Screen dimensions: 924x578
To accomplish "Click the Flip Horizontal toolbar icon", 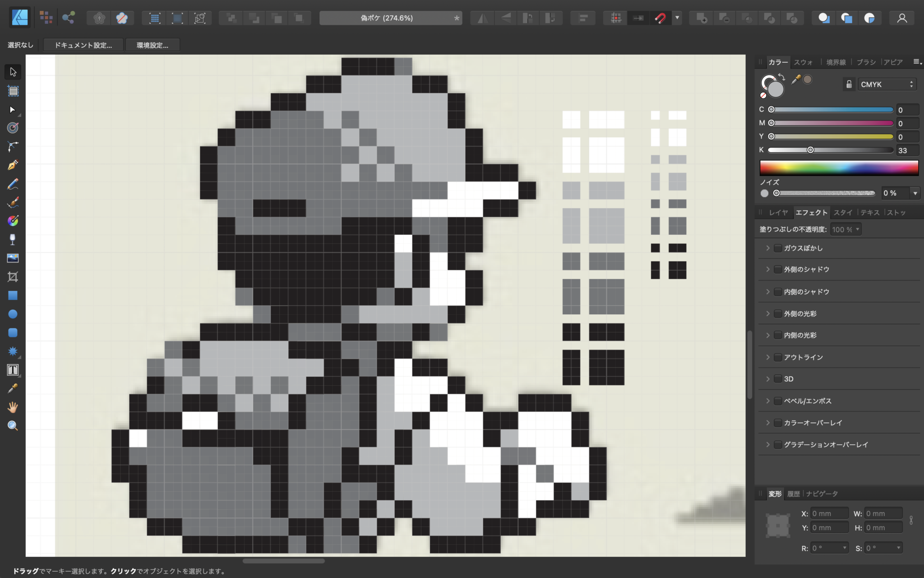I will (x=483, y=18).
